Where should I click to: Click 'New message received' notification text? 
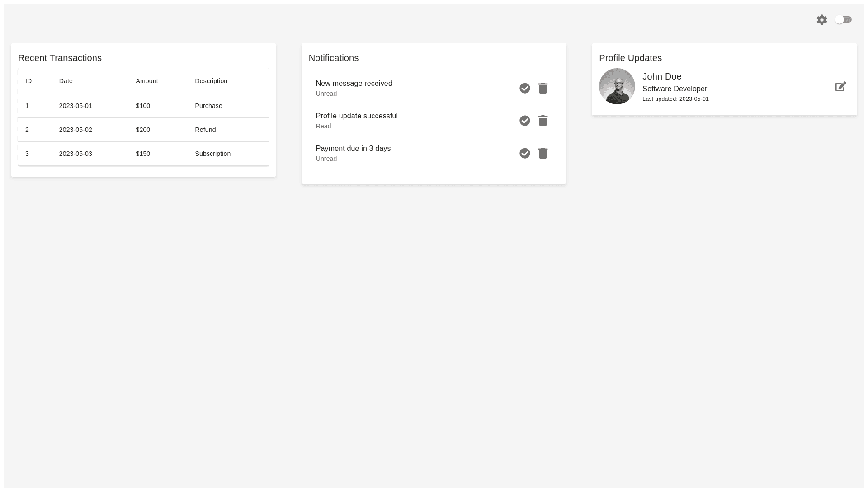coord(354,84)
